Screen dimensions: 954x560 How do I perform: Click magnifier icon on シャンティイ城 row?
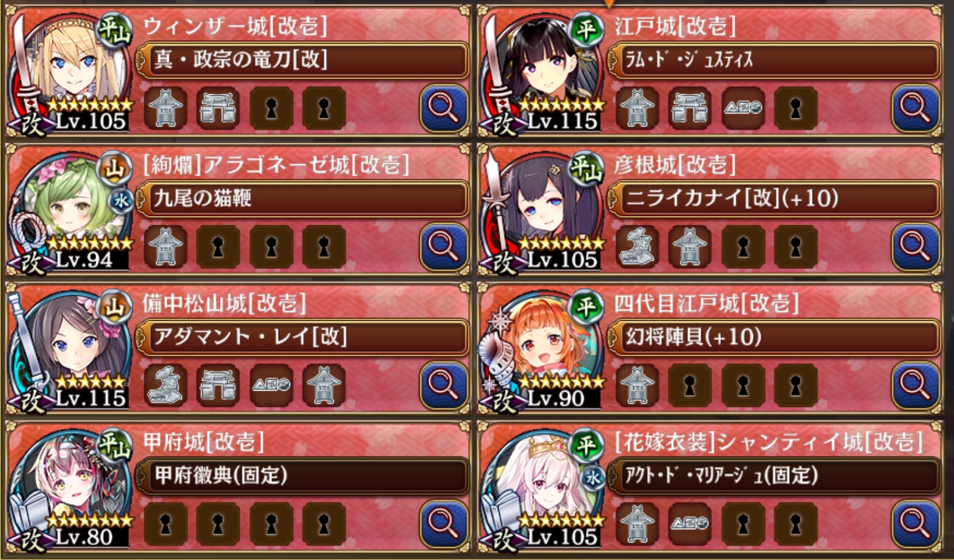(x=916, y=524)
